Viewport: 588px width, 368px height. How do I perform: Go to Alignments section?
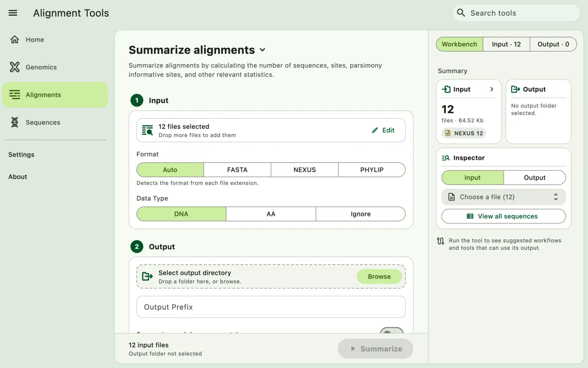pos(55,95)
